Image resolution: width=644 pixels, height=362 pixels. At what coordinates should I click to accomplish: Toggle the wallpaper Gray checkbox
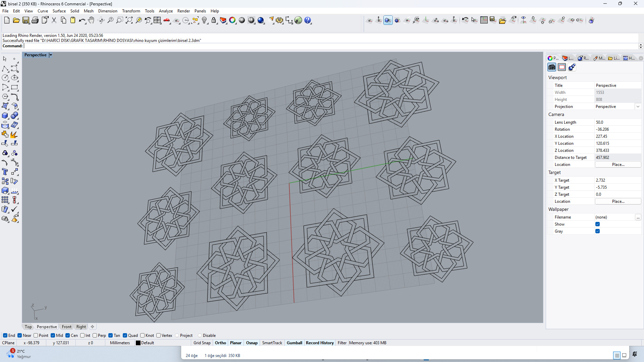[597, 231]
